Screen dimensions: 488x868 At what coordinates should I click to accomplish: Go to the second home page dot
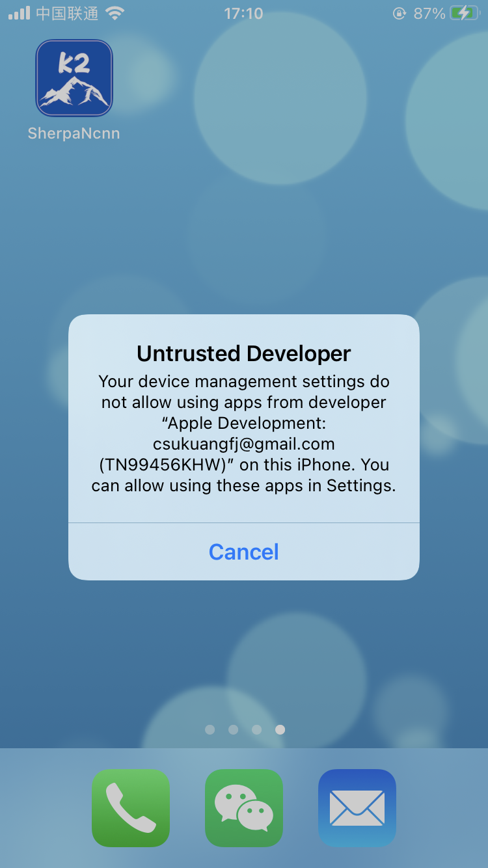coord(233,729)
